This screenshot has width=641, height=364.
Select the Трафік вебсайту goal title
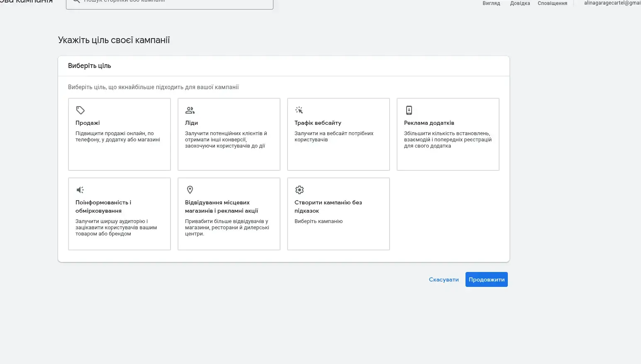point(318,123)
